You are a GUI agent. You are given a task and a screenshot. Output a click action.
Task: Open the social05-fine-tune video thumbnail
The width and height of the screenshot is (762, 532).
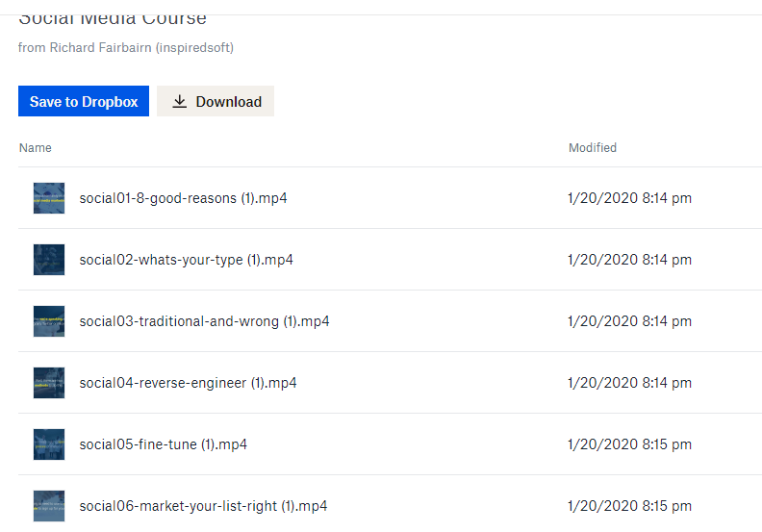point(49,444)
